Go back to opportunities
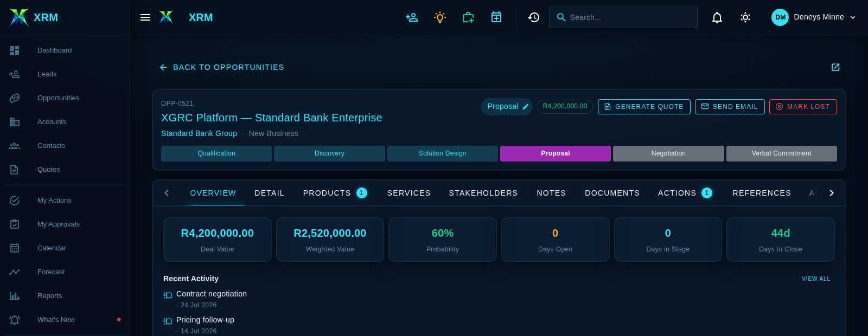Image resolution: width=868 pixels, height=336 pixels. tap(221, 67)
